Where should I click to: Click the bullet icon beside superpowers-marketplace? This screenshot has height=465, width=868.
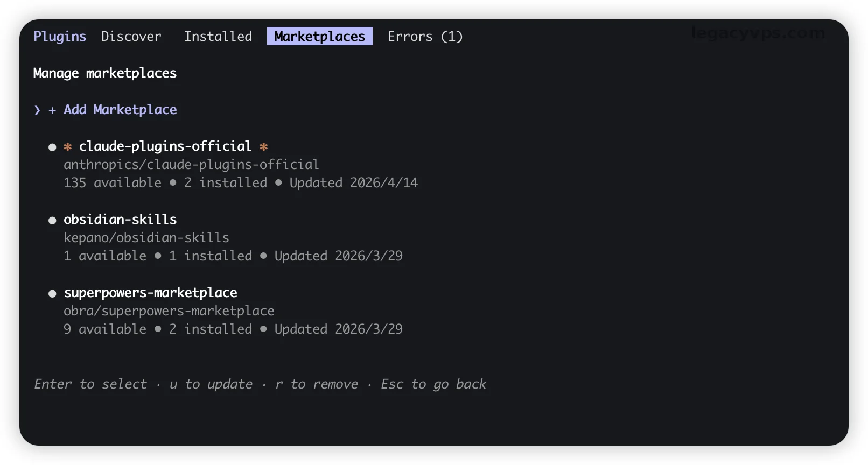(x=52, y=293)
